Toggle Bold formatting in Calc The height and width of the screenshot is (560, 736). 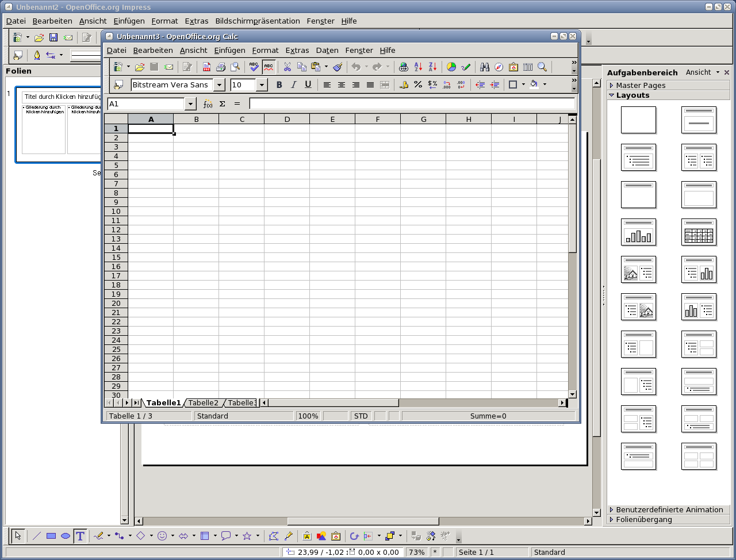(x=279, y=85)
